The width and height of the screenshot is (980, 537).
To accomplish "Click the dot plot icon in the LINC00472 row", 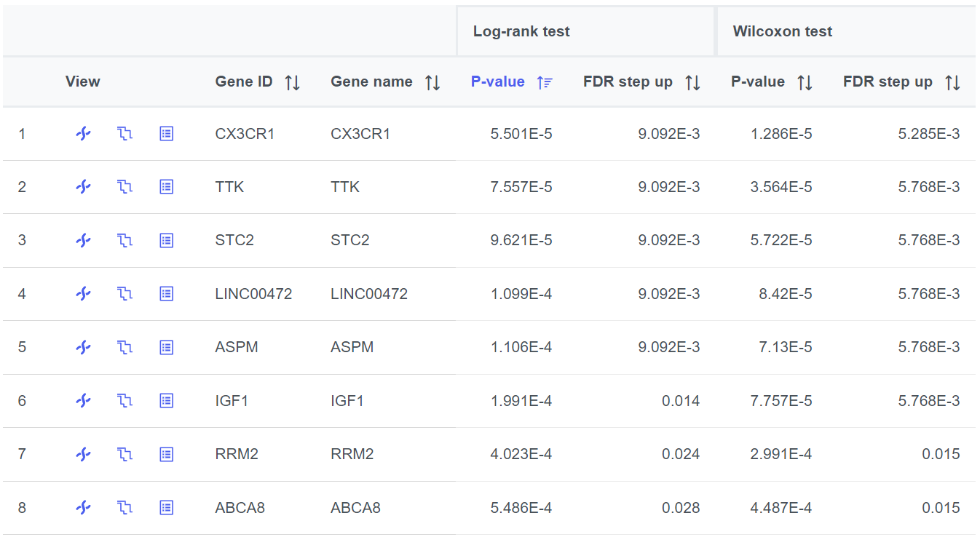I will (x=84, y=294).
